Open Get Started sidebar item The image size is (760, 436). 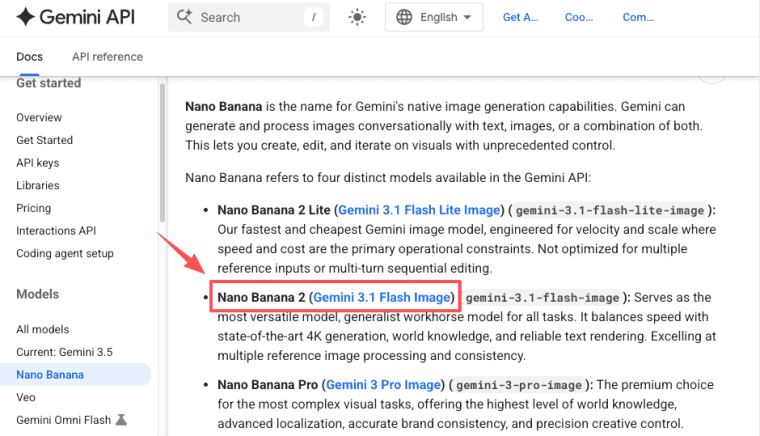45,140
